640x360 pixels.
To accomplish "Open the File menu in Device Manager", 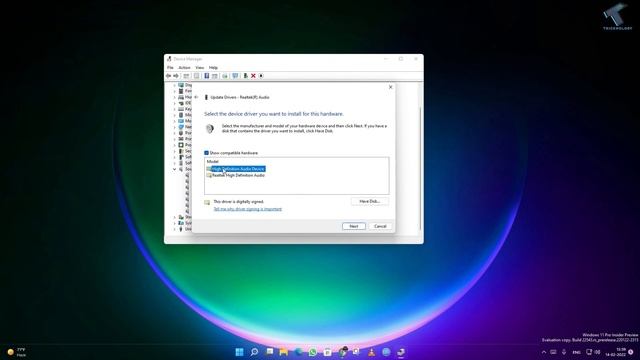I will click(x=170, y=68).
